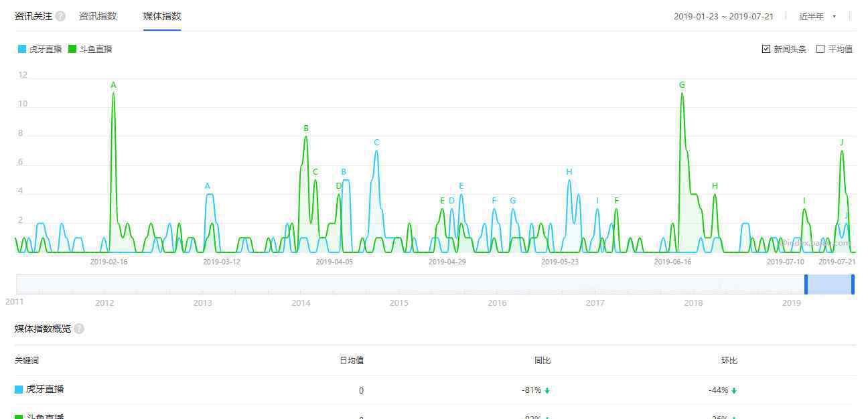This screenshot has width=868, height=419.
Task: Click right handle of timeline range slider
Action: point(853,284)
